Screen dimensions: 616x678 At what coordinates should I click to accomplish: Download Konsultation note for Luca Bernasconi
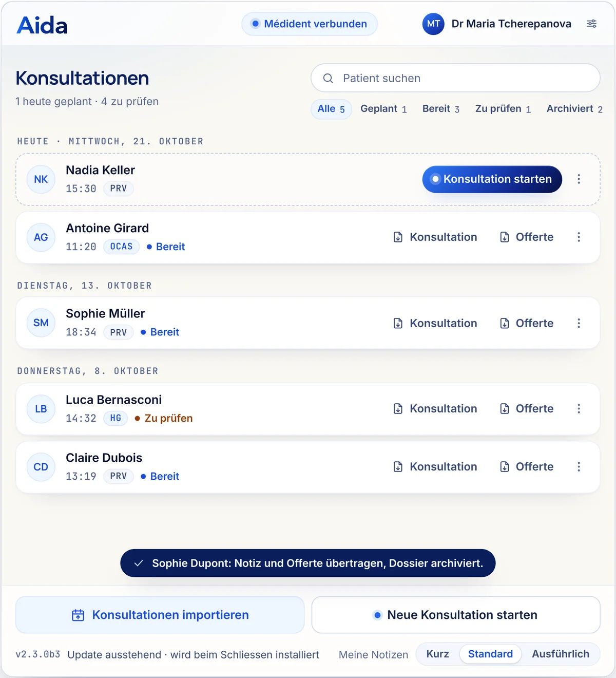click(435, 409)
